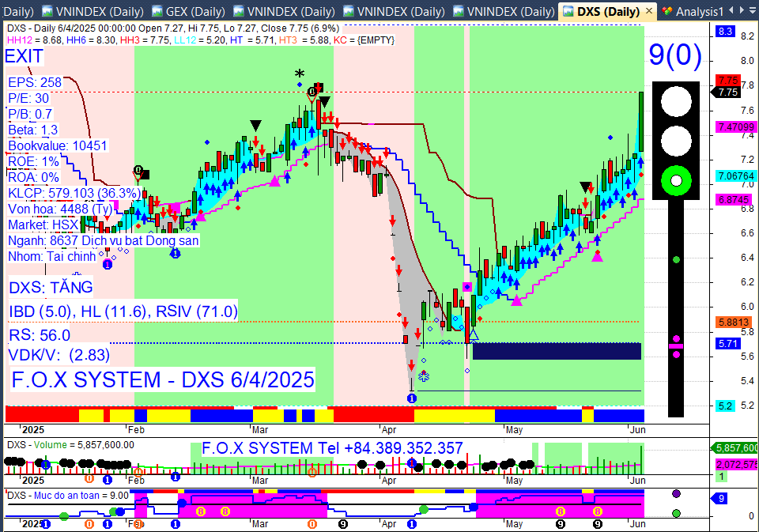Click the large 9(0) score label
Image resolution: width=759 pixels, height=532 pixels.
click(x=674, y=55)
